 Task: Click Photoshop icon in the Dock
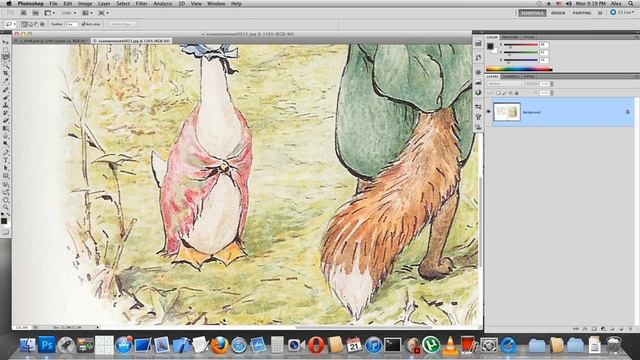coord(47,345)
